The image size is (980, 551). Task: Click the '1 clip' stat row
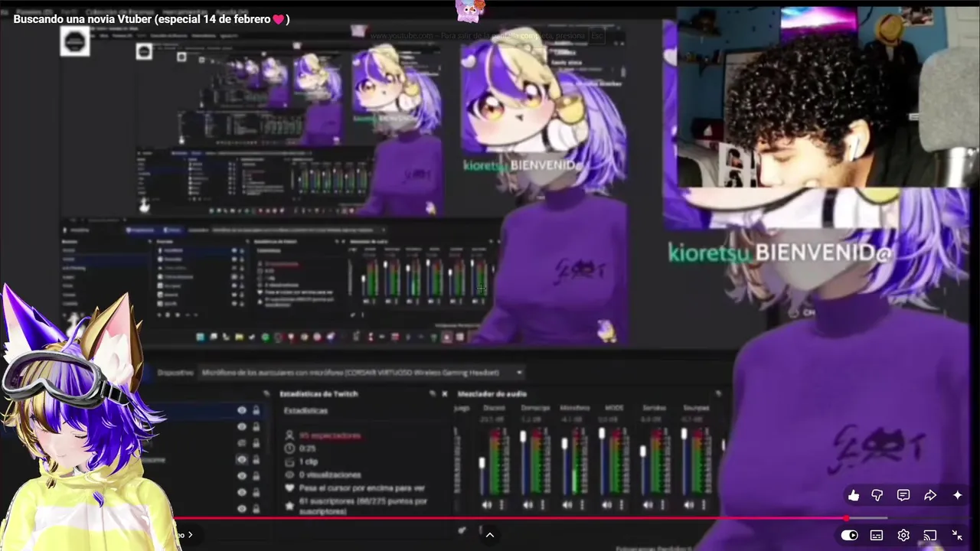309,461
